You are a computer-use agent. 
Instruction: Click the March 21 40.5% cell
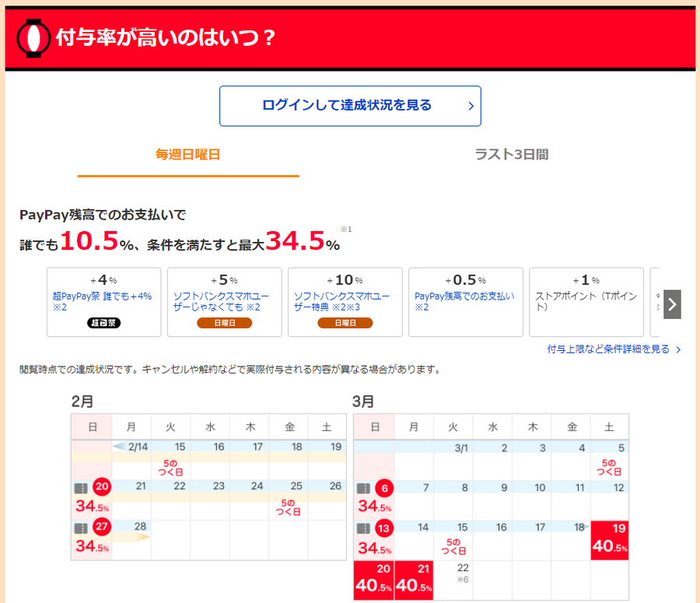click(x=414, y=580)
